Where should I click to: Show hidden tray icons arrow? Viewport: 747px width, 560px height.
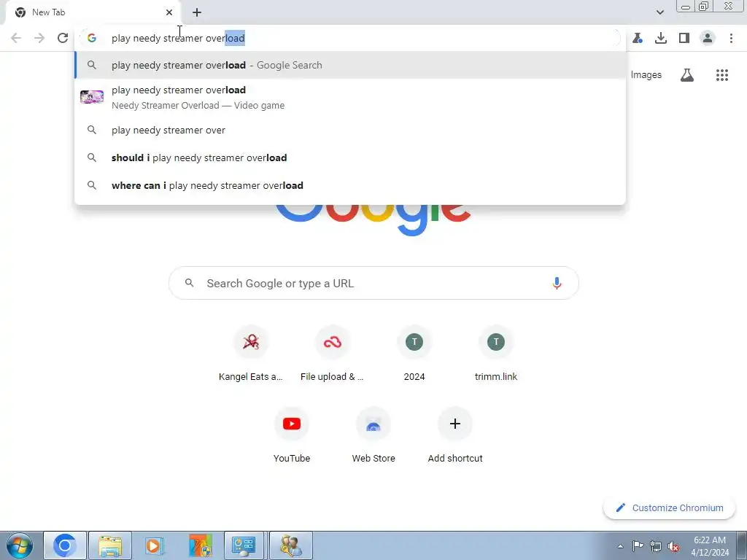[620, 546]
